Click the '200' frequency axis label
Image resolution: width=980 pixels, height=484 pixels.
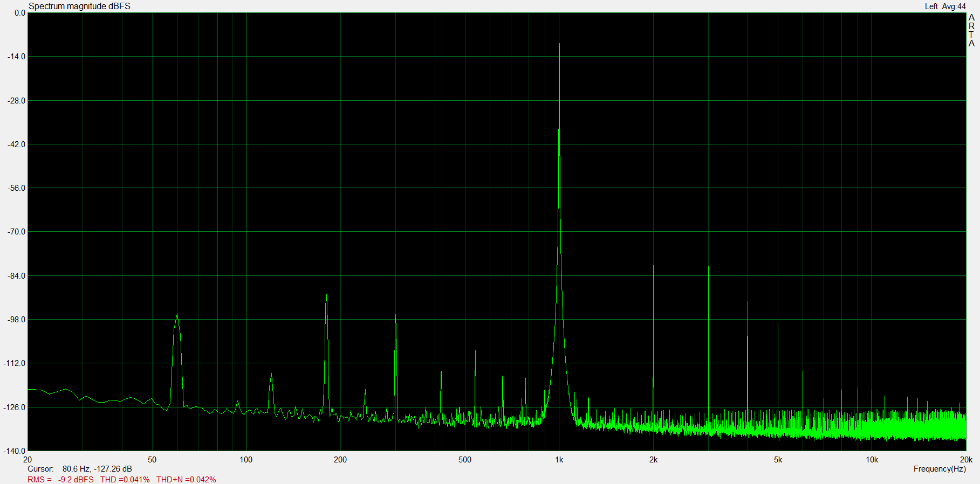pyautogui.click(x=340, y=460)
